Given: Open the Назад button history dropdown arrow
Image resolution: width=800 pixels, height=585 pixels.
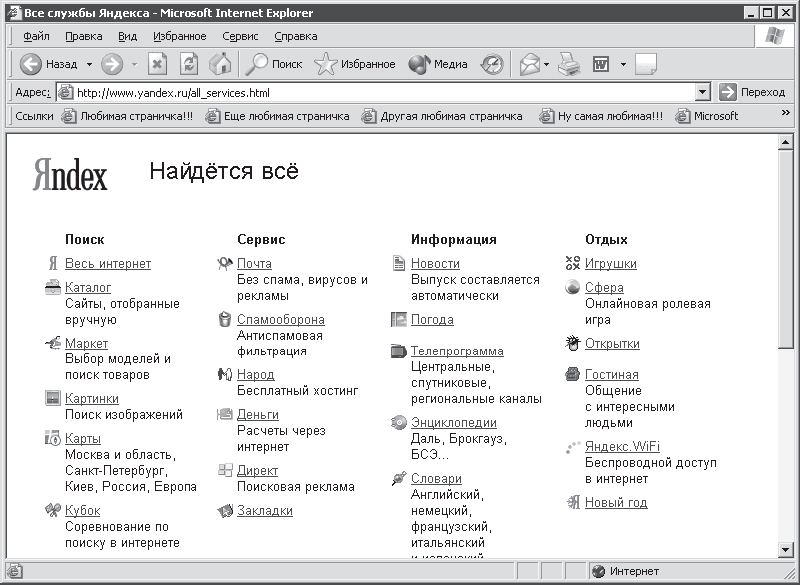Looking at the screenshot, I should pos(89,64).
